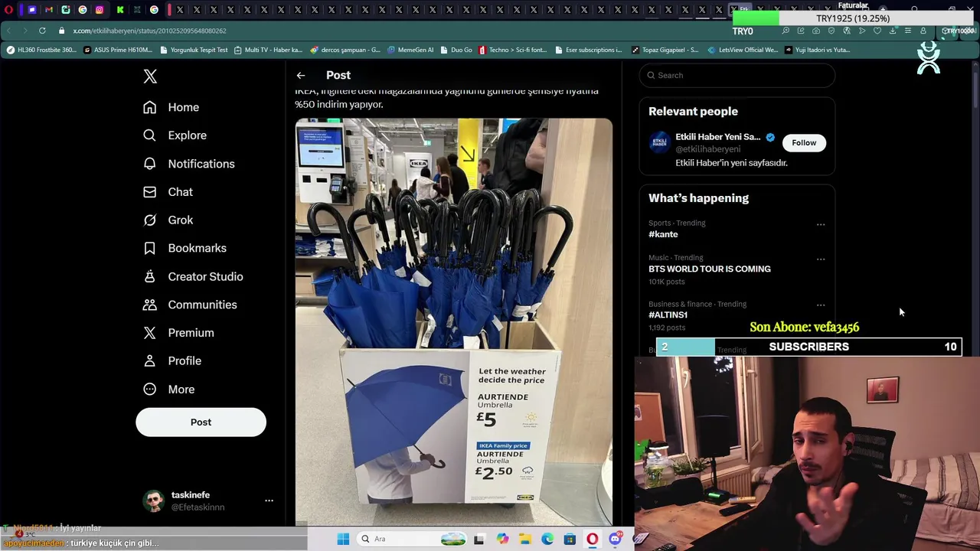The height and width of the screenshot is (551, 980).
Task: Open more options for #ALTINS1 trend
Action: [x=821, y=305]
